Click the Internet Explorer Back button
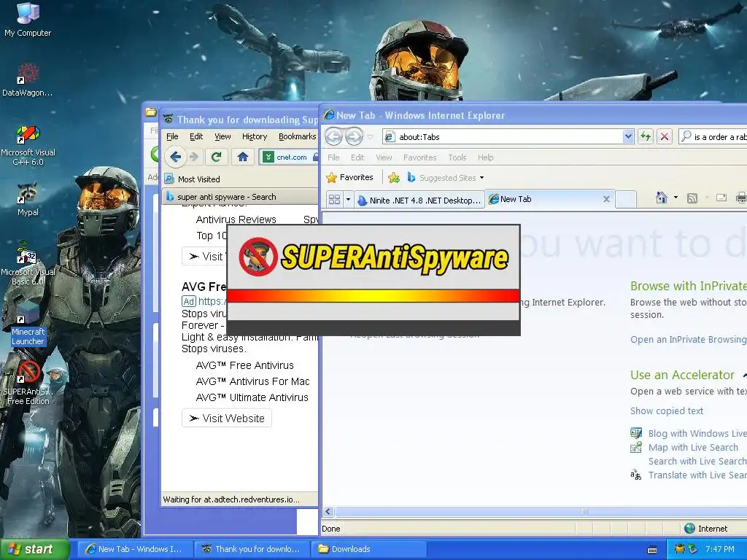The height and width of the screenshot is (560, 747). pyautogui.click(x=333, y=137)
